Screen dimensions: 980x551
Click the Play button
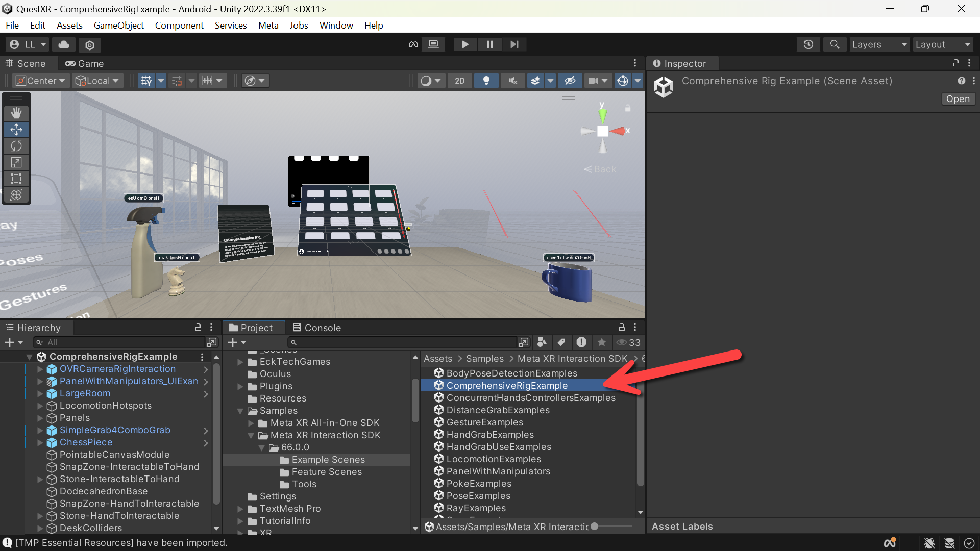(465, 44)
